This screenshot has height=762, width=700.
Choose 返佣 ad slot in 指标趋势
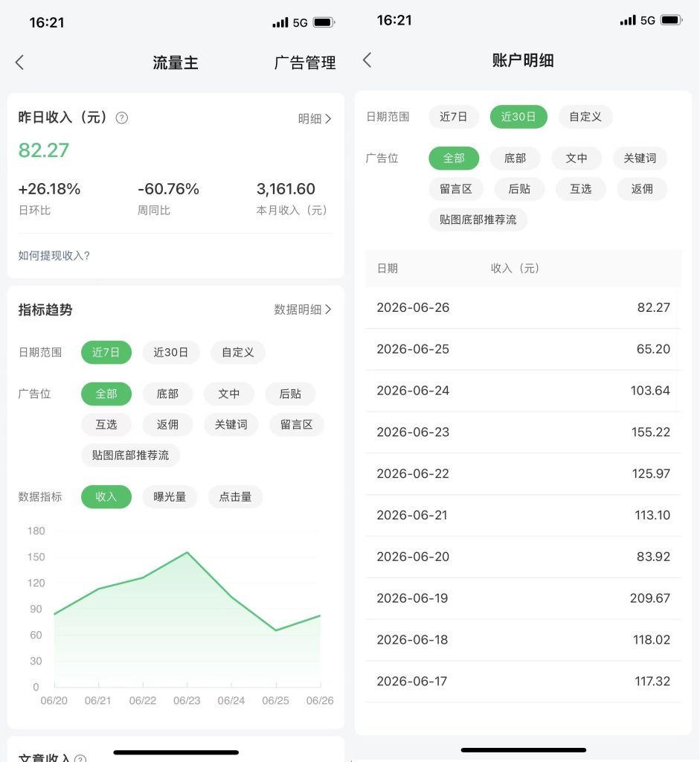coord(167,424)
